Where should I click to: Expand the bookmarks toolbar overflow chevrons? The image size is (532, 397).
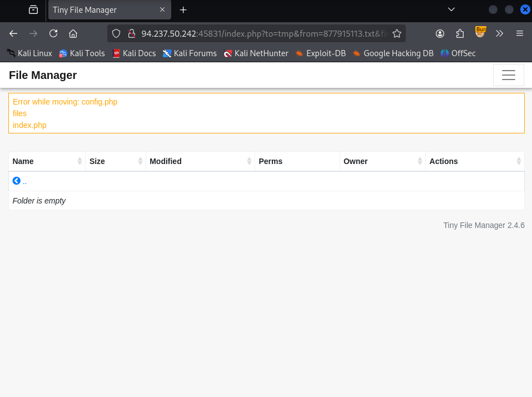coord(499,33)
